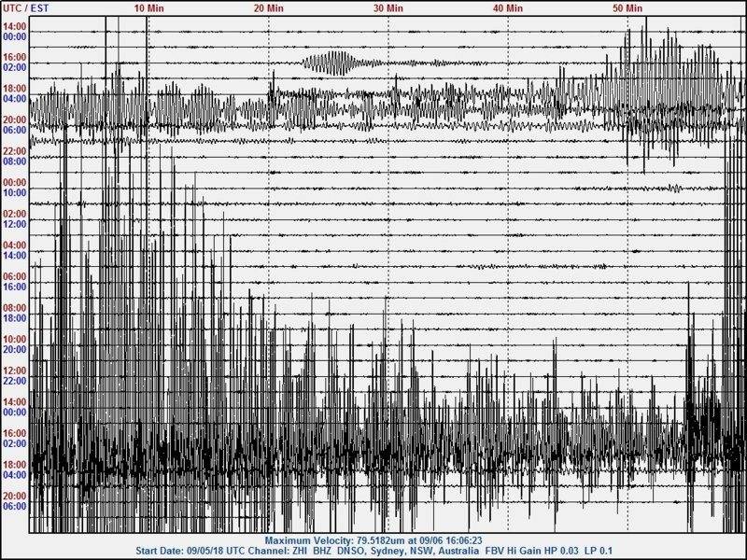Select the blue EST "14:00" row label

(x=15, y=256)
